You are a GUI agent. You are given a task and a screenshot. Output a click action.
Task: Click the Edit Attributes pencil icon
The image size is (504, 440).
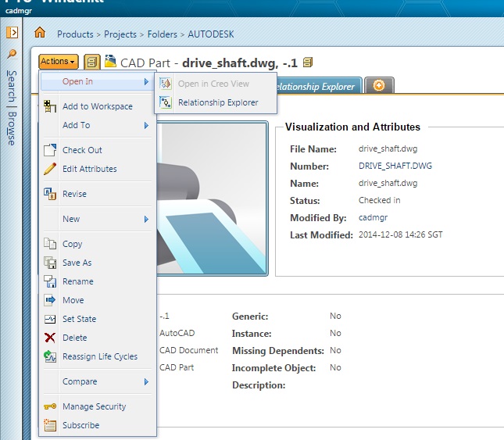pos(50,169)
